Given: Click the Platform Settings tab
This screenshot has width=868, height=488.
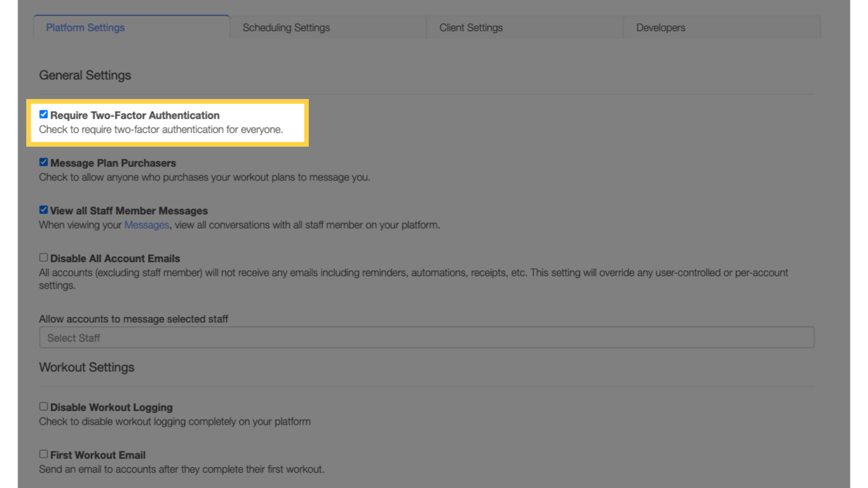Looking at the screenshot, I should click(85, 27).
